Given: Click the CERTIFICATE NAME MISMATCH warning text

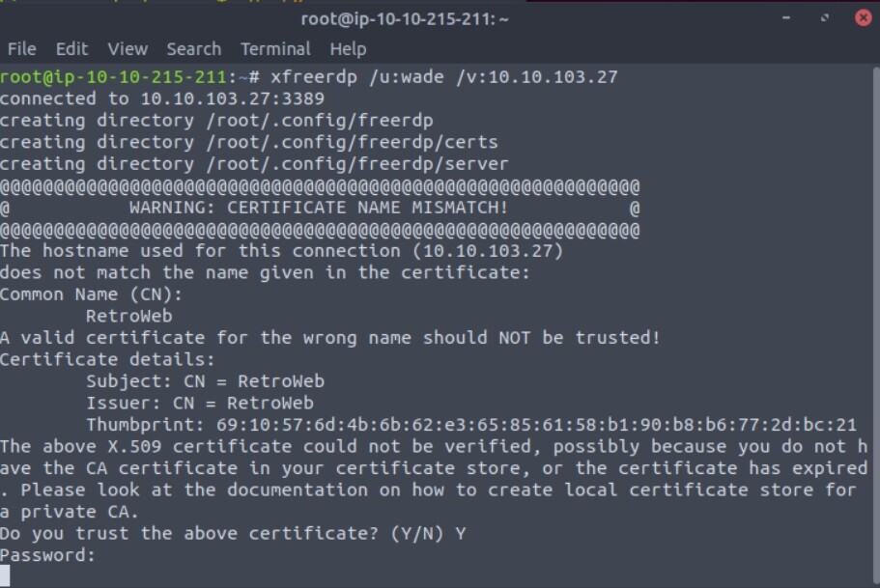Looking at the screenshot, I should [x=318, y=208].
